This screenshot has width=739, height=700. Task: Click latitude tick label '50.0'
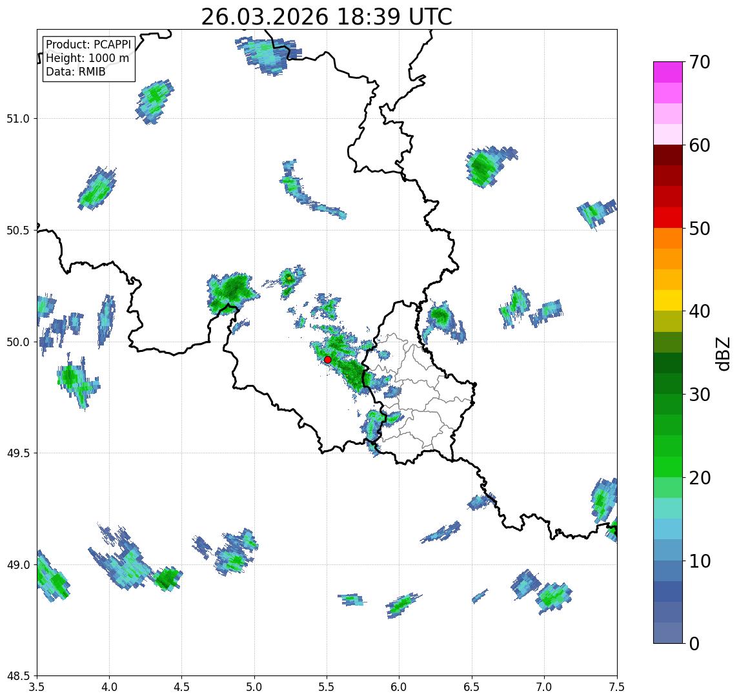[18, 342]
